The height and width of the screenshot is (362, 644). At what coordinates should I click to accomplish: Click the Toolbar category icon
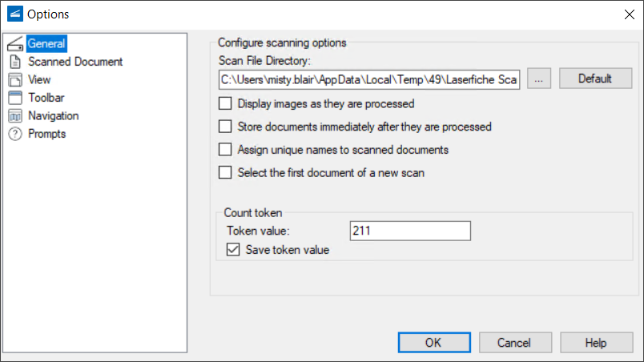pyautogui.click(x=15, y=98)
